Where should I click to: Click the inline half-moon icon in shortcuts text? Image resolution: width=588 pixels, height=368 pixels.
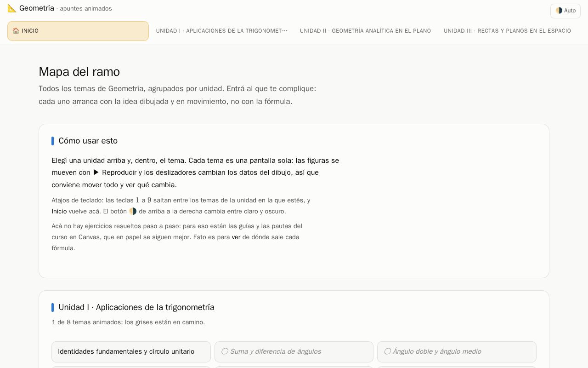(x=133, y=211)
